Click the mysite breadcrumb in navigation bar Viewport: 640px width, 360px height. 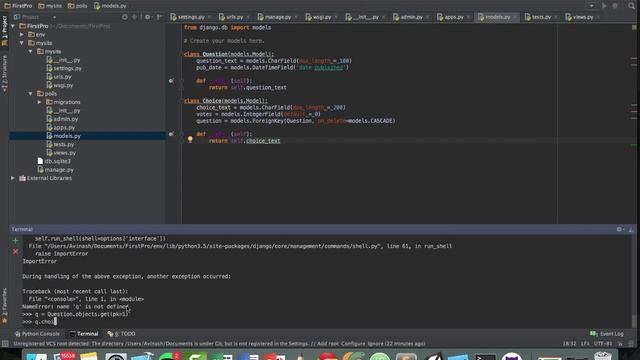[50, 6]
